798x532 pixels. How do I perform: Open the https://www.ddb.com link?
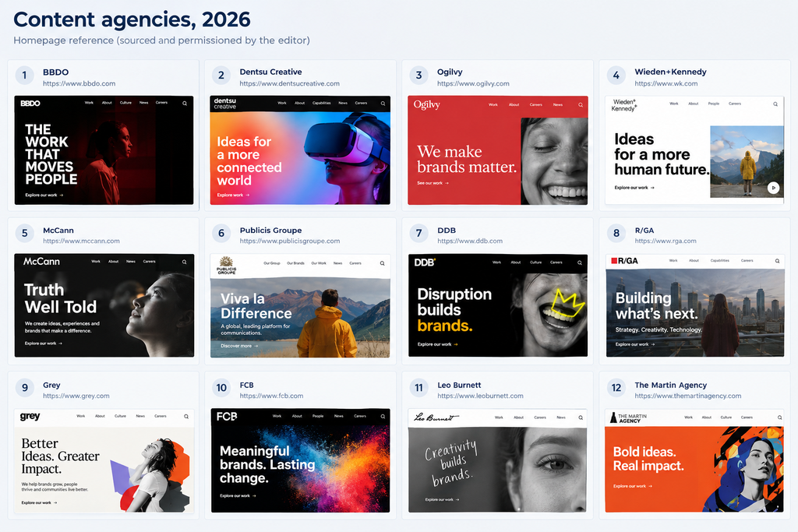tap(470, 241)
